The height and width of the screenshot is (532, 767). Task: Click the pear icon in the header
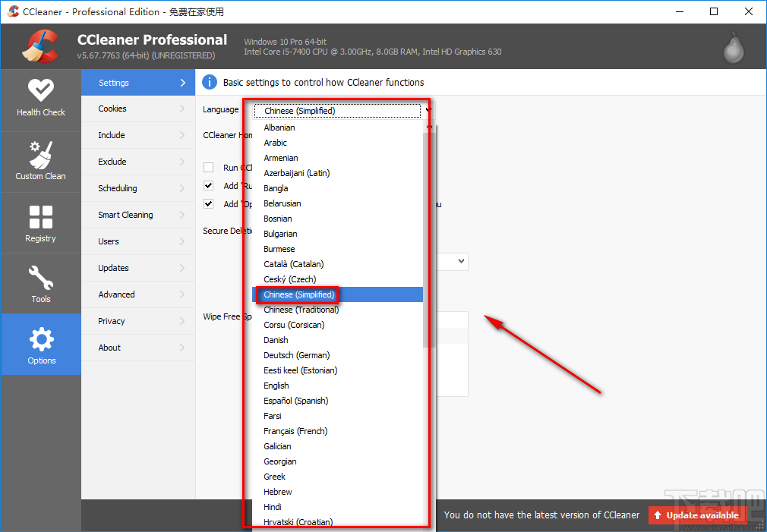[x=734, y=47]
